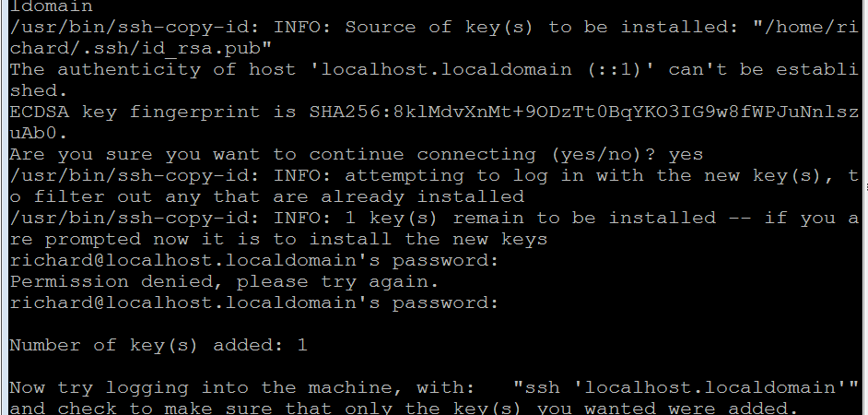Click the SHA256 fingerprint string
868x415 pixels.
584,112
